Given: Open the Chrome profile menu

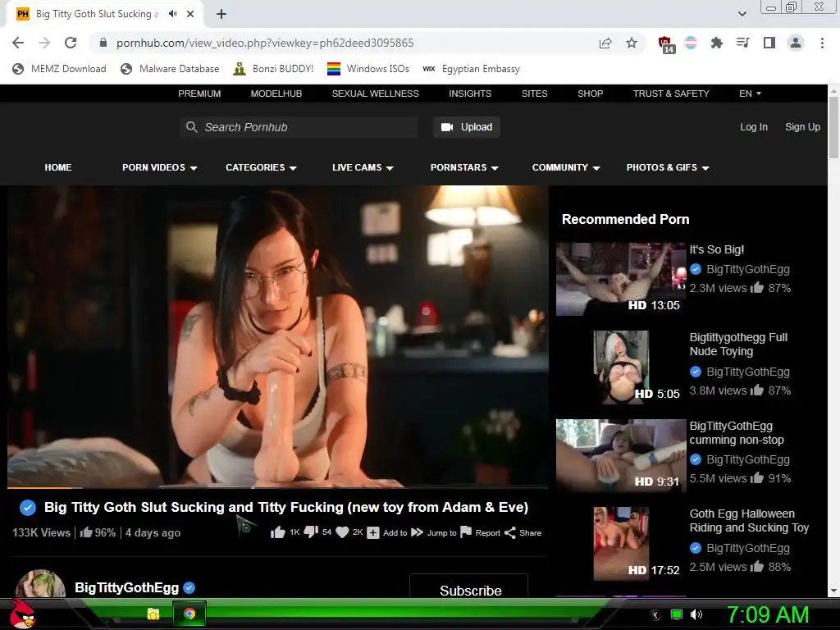Looking at the screenshot, I should click(x=796, y=43).
